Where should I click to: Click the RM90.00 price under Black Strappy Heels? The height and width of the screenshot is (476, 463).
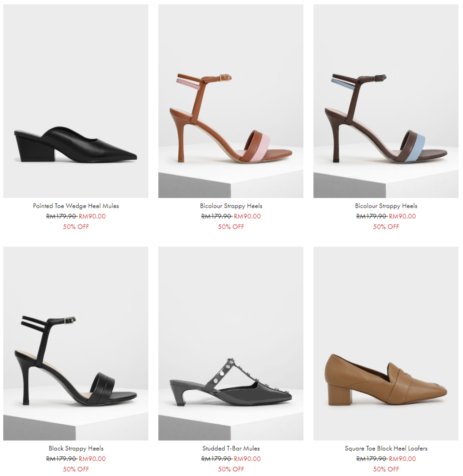(92, 459)
